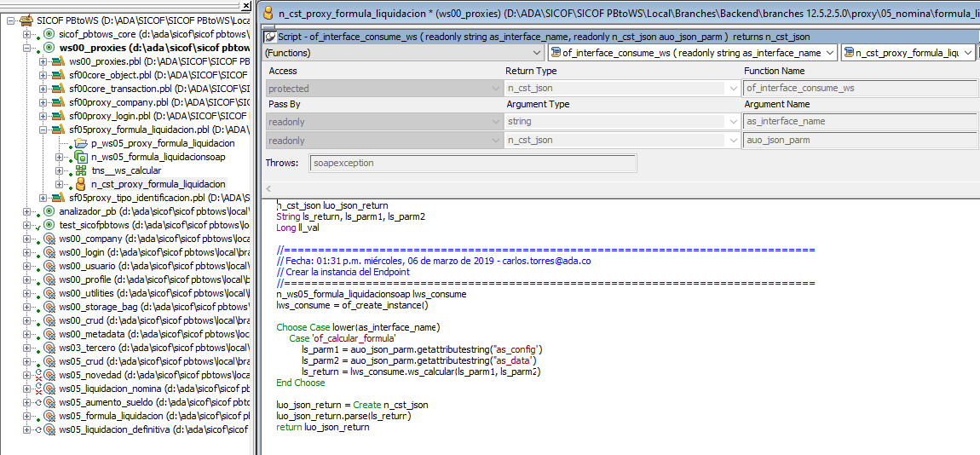This screenshot has width=980, height=455.
Task: Click the tns__ws_calcular structure icon
Action: click(x=81, y=170)
